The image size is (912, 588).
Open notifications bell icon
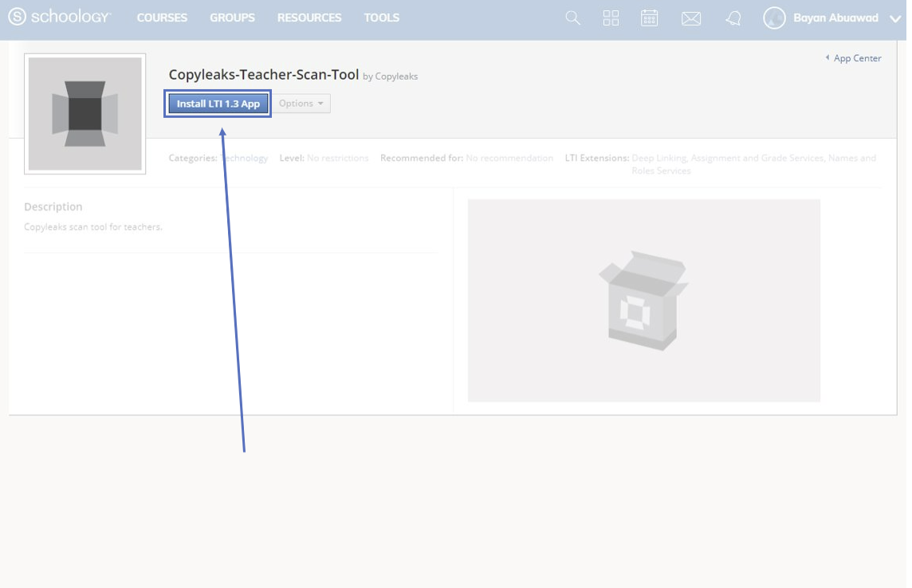733,18
